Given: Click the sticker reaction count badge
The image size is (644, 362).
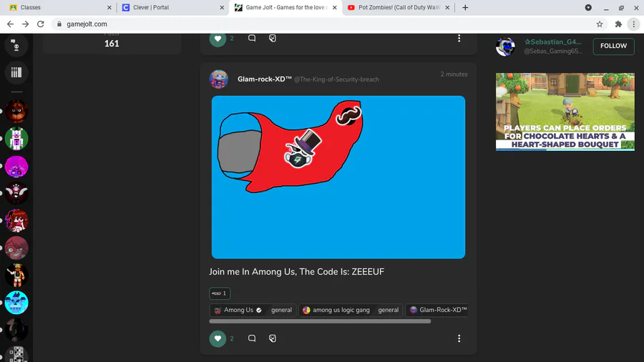Looking at the screenshot, I should 220,293.
